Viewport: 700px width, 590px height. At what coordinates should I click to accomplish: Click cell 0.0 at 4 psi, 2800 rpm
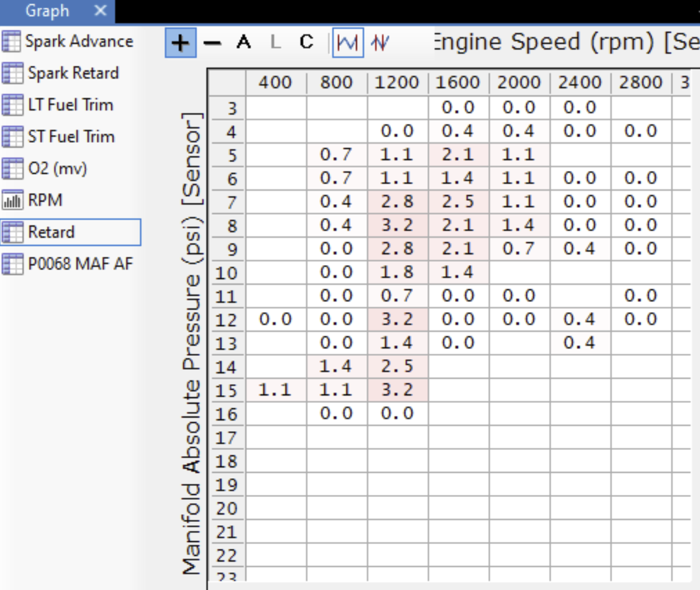641,131
